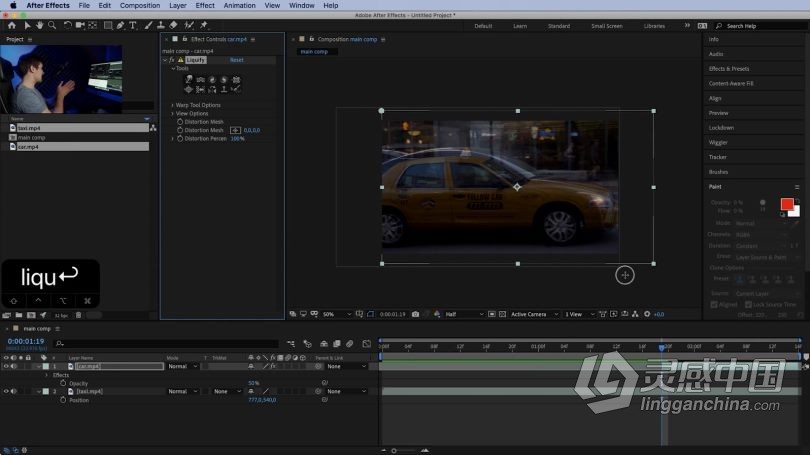
Task: Select the Brush tool in toolbar
Action: pyautogui.click(x=149, y=25)
